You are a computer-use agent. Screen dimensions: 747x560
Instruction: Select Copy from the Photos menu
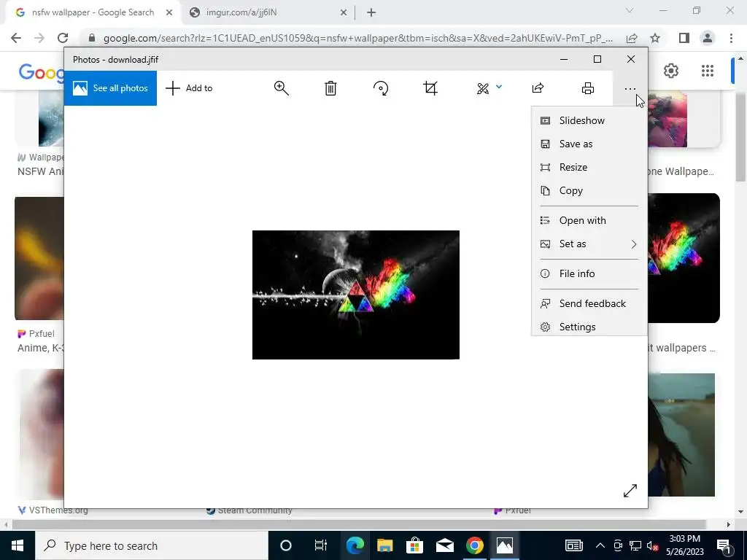coord(589,190)
